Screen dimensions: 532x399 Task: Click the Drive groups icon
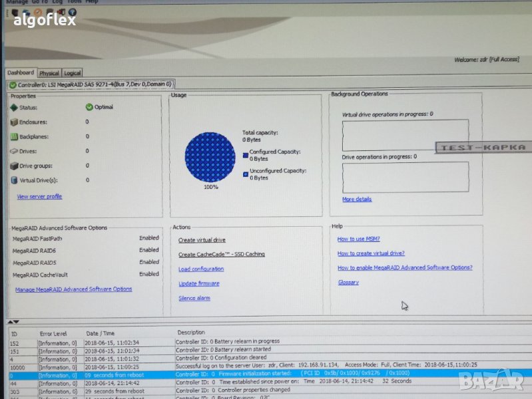pyautogui.click(x=14, y=166)
